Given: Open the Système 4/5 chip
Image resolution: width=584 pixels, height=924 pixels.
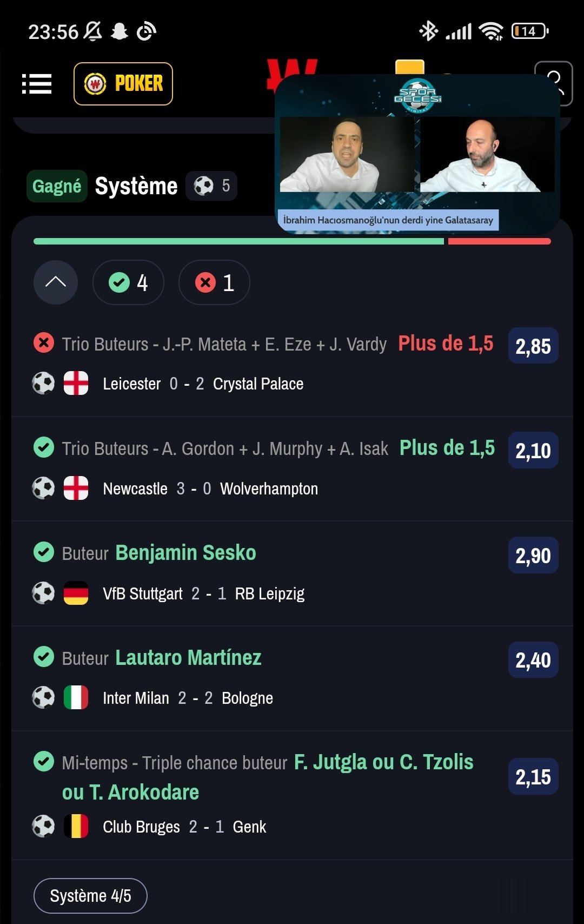Looking at the screenshot, I should click(x=90, y=896).
